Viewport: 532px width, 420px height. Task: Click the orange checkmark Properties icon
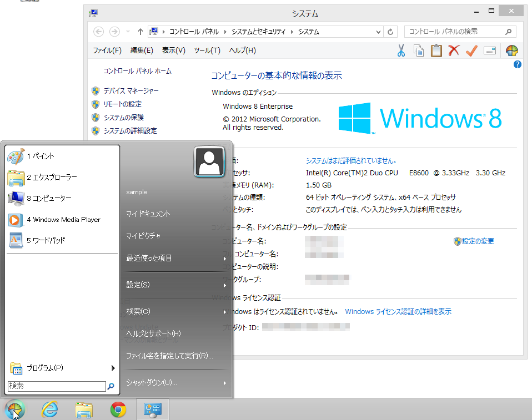pyautogui.click(x=471, y=50)
